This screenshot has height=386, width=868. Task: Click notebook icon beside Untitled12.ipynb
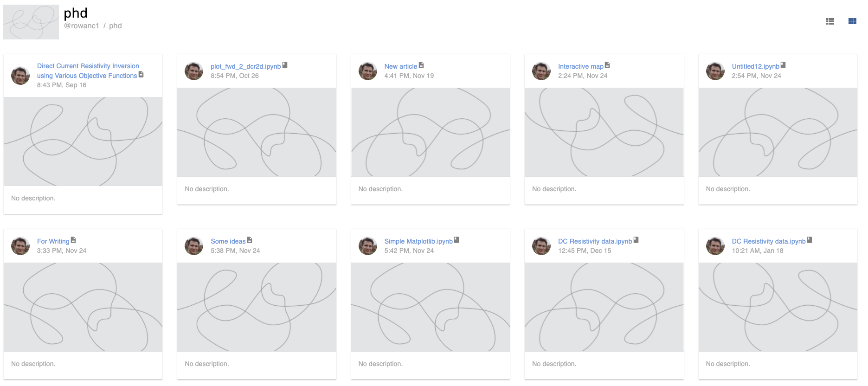[783, 65]
